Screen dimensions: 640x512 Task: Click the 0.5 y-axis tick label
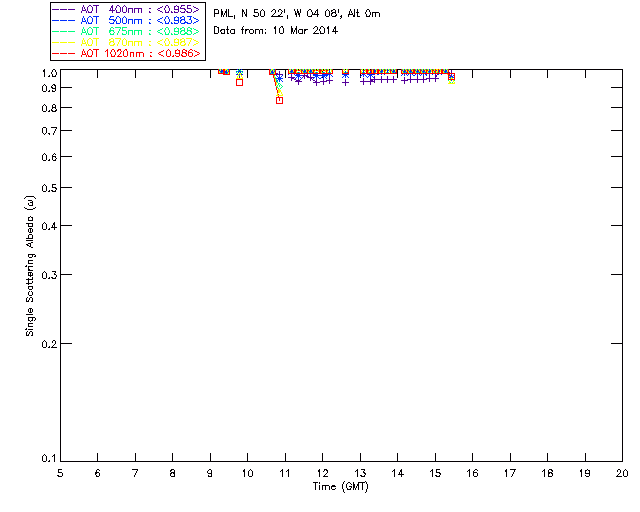click(49, 188)
